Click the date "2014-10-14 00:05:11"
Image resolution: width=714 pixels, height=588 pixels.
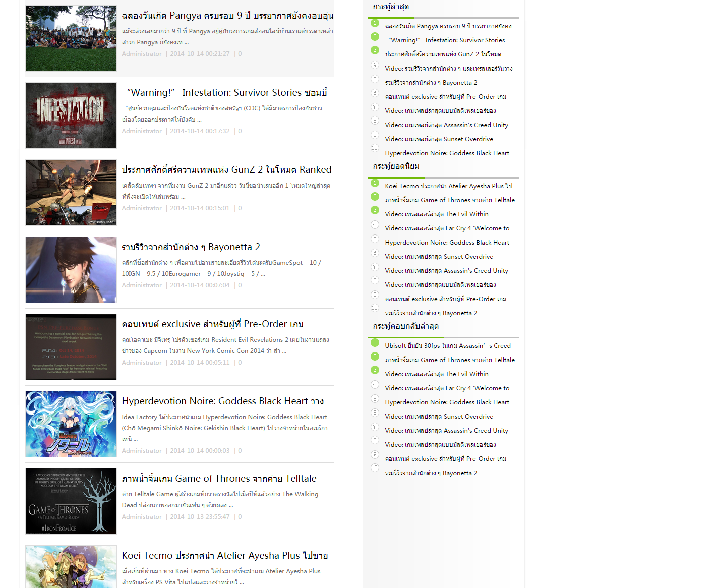coord(200,363)
